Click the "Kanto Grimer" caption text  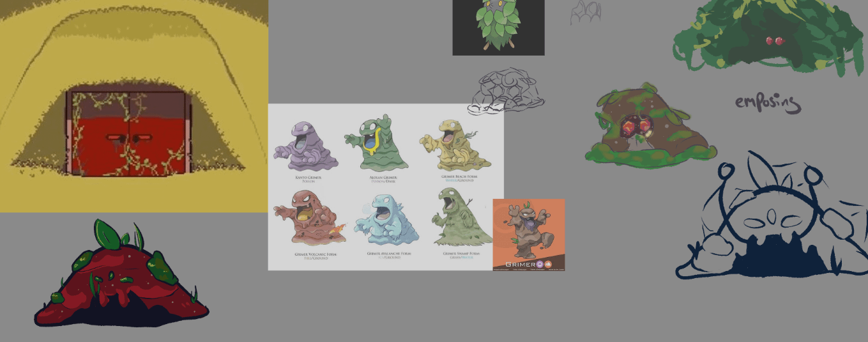[308, 176]
